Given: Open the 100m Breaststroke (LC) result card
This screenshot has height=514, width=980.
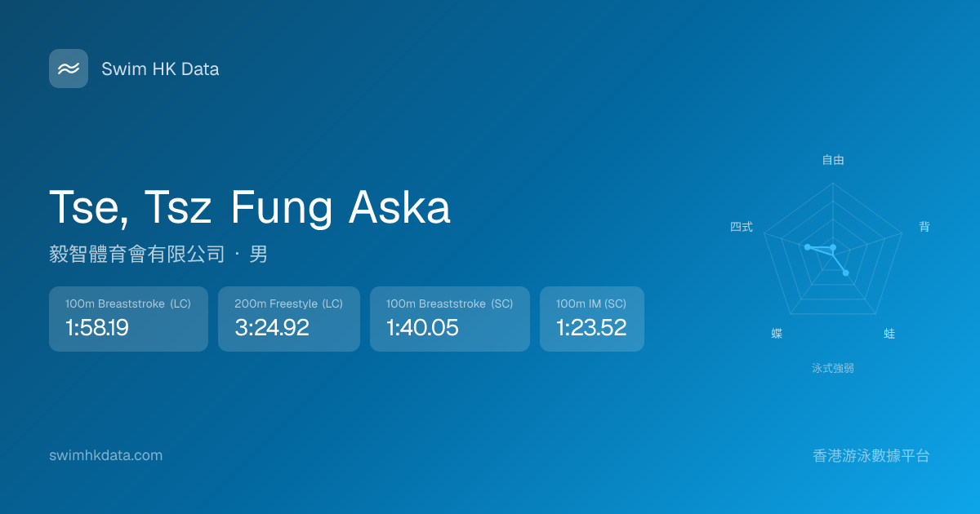Looking at the screenshot, I should (x=128, y=319).
